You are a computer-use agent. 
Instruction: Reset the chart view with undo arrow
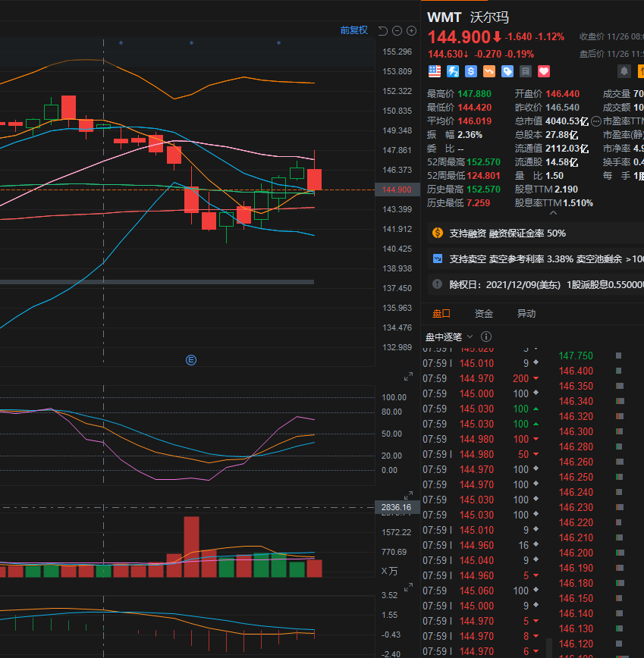[x=382, y=30]
